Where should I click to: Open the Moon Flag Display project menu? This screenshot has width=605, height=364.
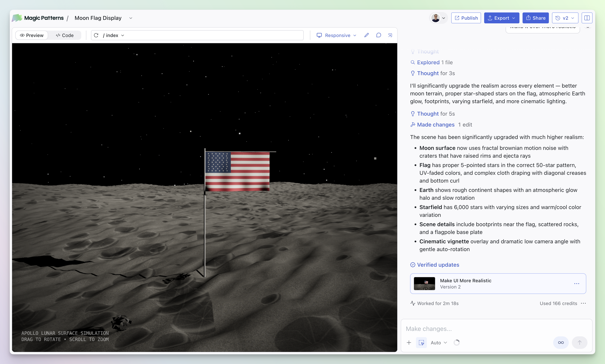click(131, 18)
